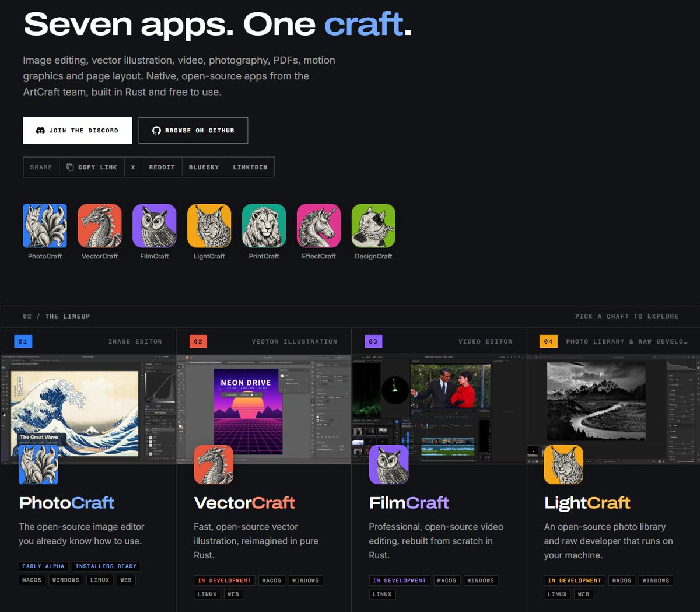Click the "LINUX" tag on the FilmCraft card
The width and height of the screenshot is (700, 612).
(x=382, y=594)
